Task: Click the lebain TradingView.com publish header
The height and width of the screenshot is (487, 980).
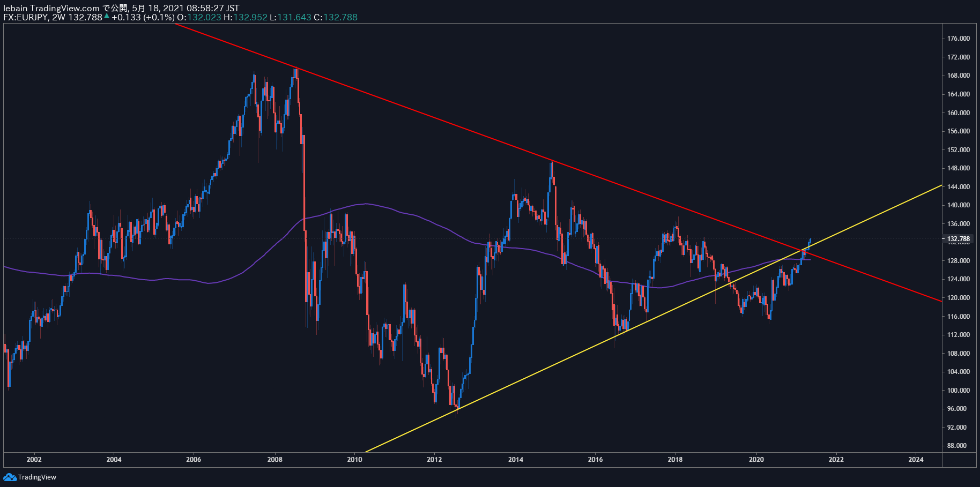Action: pos(121,8)
